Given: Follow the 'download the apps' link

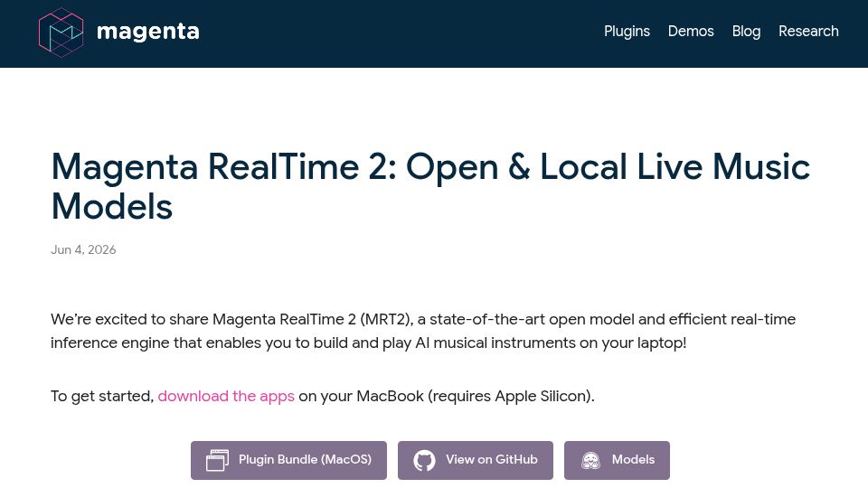Looking at the screenshot, I should point(226,396).
